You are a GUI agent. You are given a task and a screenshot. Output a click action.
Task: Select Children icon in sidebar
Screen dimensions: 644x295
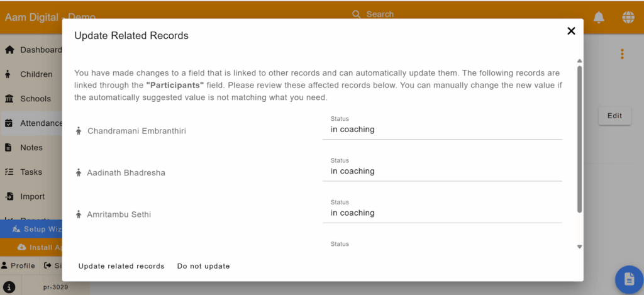point(8,74)
